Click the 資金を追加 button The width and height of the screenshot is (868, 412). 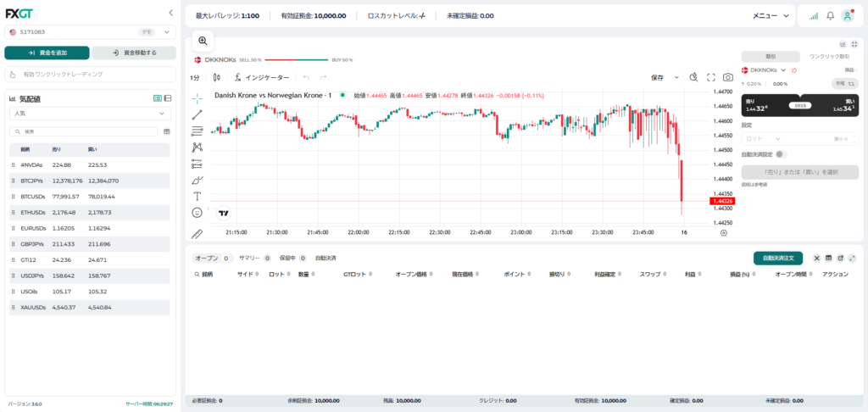[47, 53]
